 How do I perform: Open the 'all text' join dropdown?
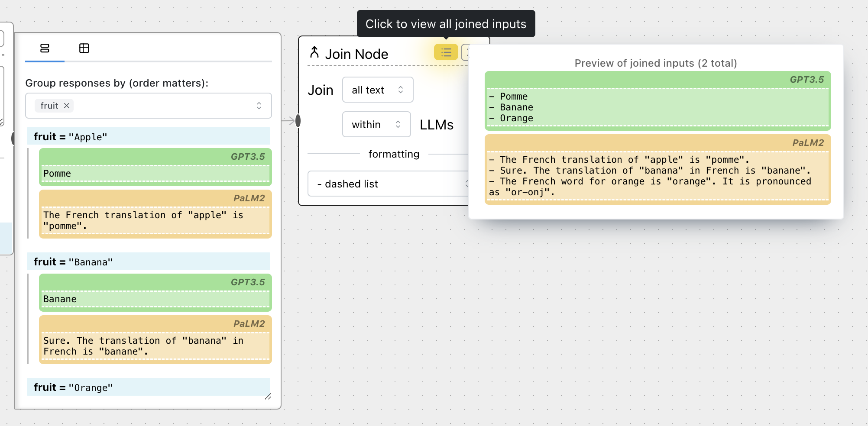(x=377, y=90)
